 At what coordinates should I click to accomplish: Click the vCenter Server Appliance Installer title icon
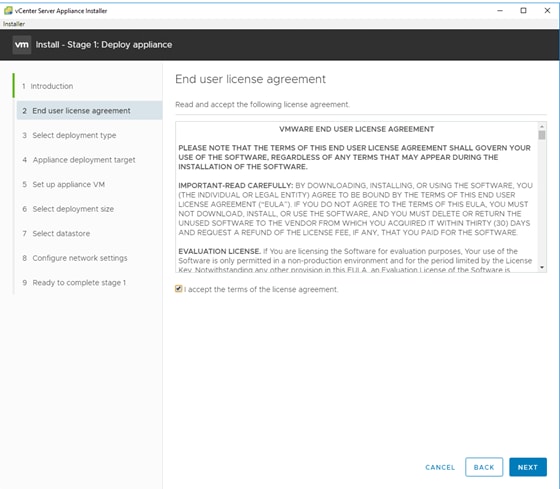8,11
